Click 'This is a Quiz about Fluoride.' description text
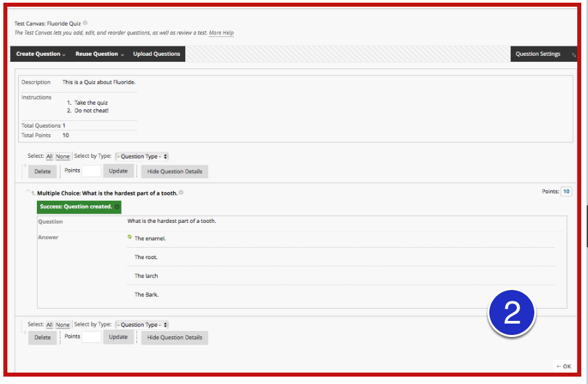 coord(99,82)
